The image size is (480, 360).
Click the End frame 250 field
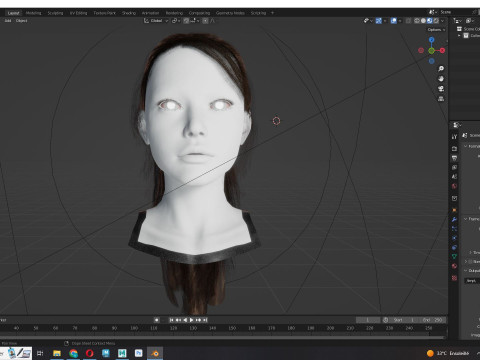tap(432, 320)
